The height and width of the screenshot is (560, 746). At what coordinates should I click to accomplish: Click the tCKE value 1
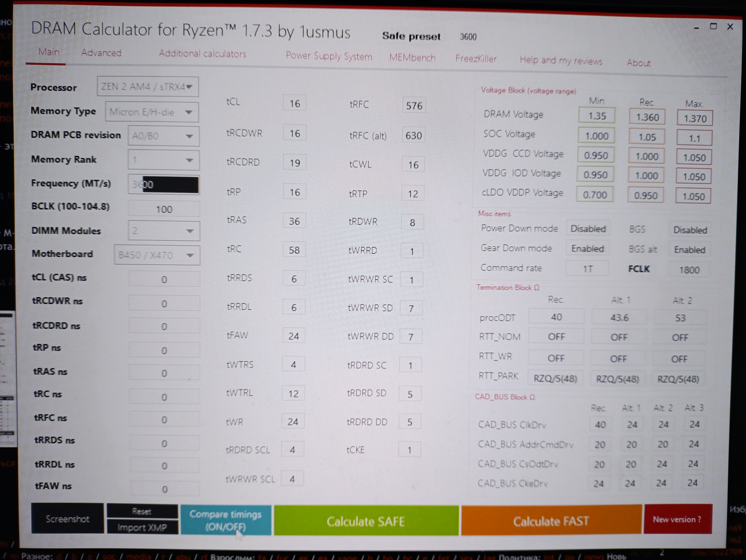[409, 449]
